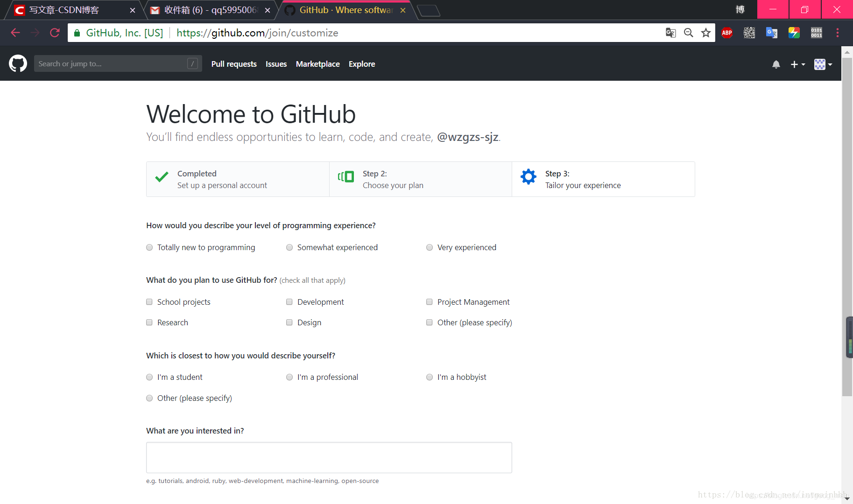The image size is (853, 504).
Task: Select I'm a student
Action: click(149, 377)
